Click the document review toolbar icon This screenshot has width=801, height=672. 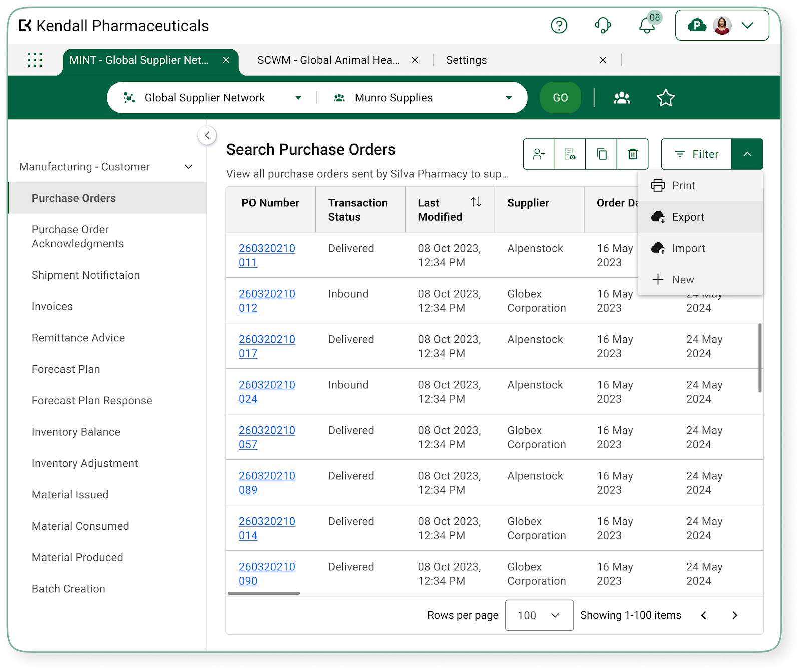pos(570,154)
